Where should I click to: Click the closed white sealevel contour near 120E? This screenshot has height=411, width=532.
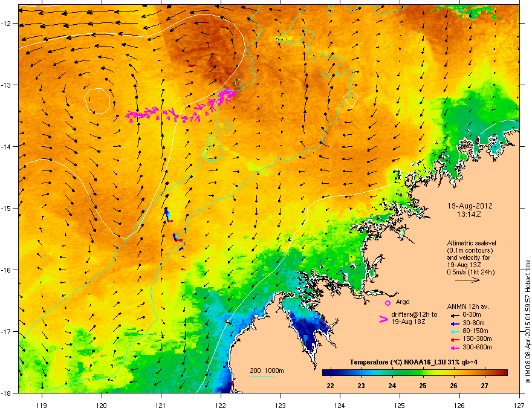(97, 101)
